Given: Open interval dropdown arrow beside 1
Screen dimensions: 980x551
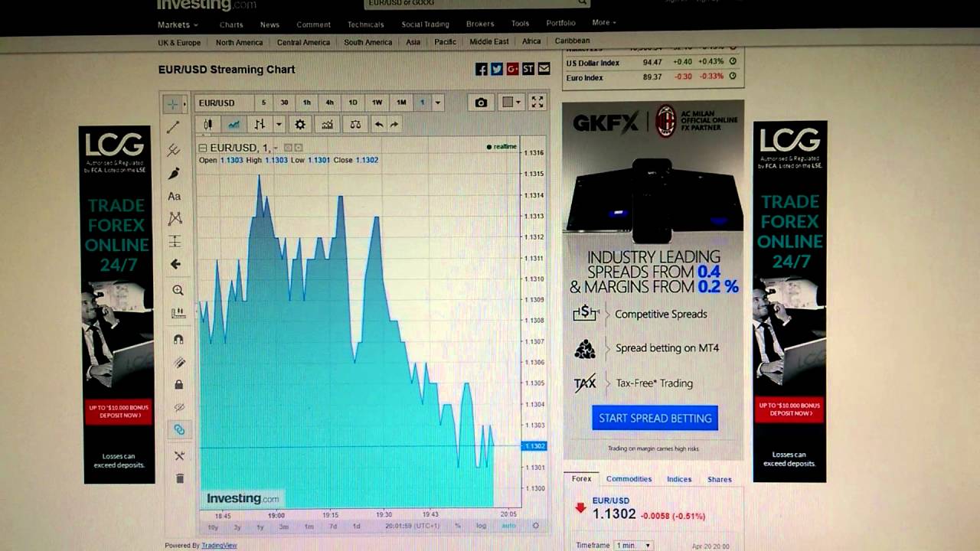Looking at the screenshot, I should pyautogui.click(x=438, y=103).
